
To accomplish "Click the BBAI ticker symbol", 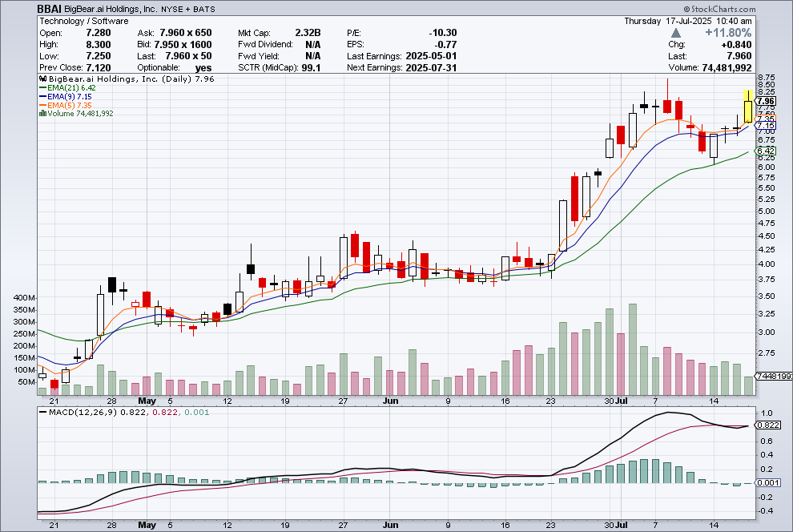I will coord(49,9).
